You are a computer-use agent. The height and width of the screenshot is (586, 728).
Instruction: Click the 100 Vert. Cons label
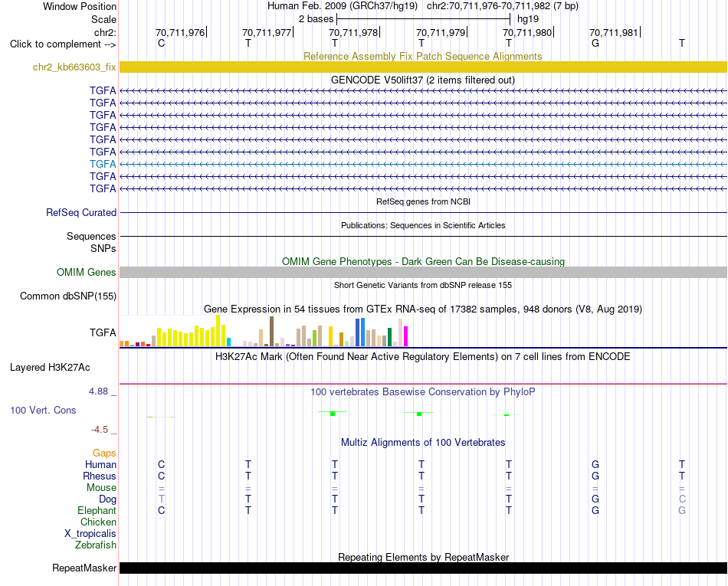43,410
